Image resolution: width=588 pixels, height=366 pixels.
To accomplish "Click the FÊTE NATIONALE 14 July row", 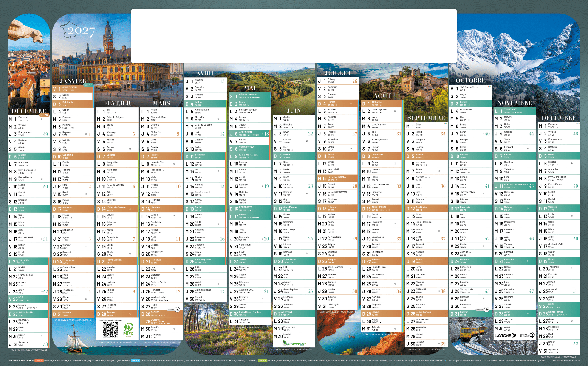I will (337, 178).
